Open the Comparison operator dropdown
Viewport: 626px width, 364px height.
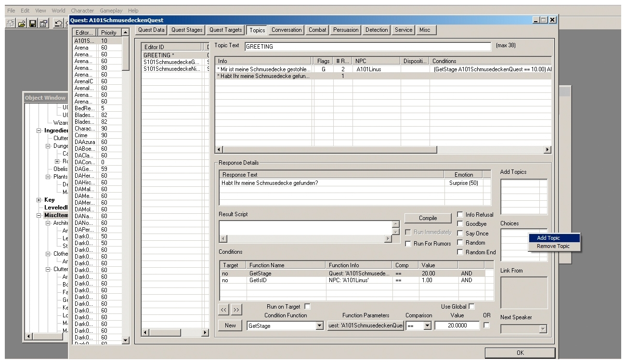coord(427,326)
